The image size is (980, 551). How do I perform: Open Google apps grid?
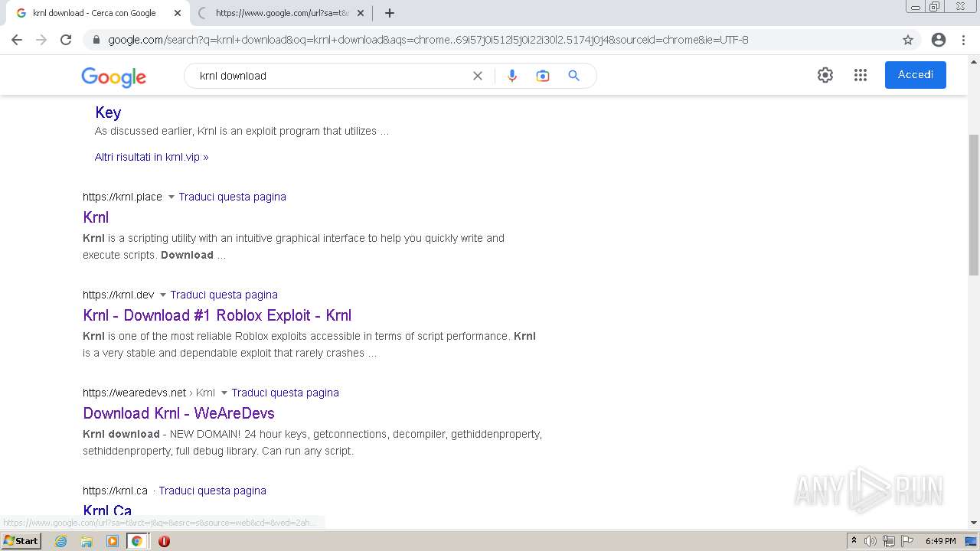coord(861,75)
